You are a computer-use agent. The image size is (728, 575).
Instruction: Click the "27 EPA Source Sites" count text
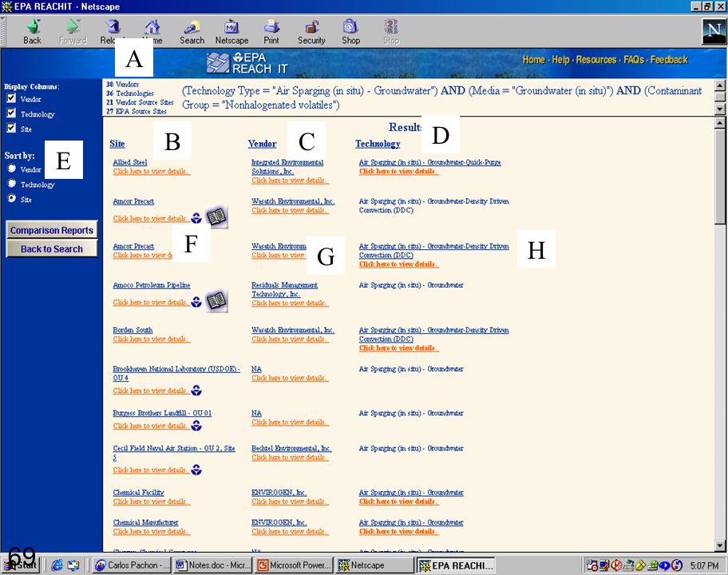pyautogui.click(x=136, y=112)
